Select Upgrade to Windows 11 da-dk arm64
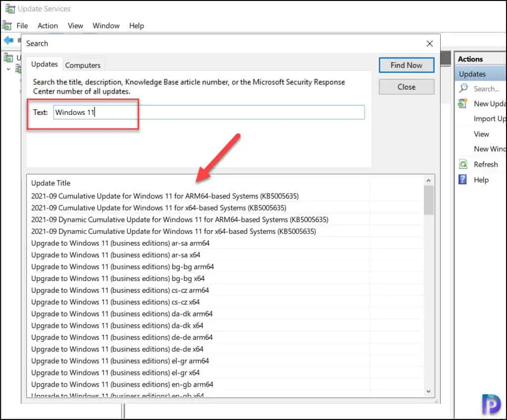Viewport: 507px width, 420px height. coord(122,314)
